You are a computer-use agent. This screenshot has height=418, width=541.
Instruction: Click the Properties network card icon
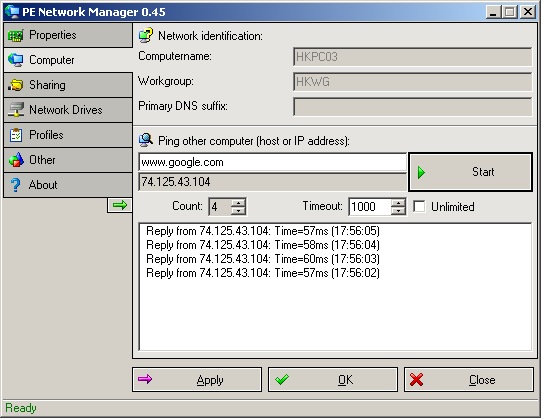pyautogui.click(x=16, y=36)
